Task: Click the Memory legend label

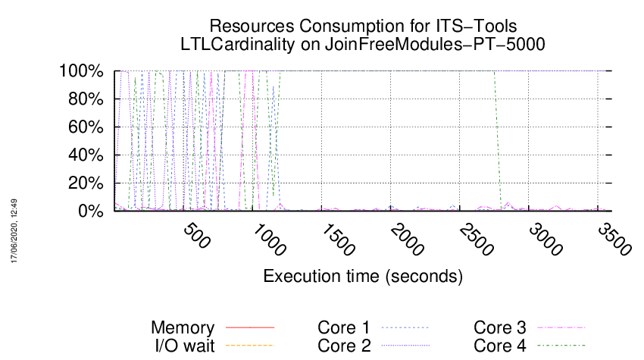Action: pos(183,327)
